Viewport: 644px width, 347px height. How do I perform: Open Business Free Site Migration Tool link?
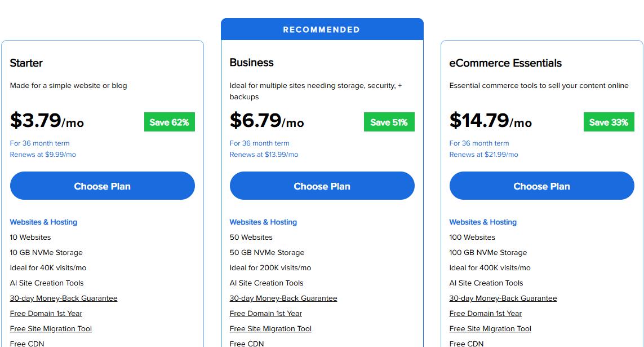pos(270,329)
